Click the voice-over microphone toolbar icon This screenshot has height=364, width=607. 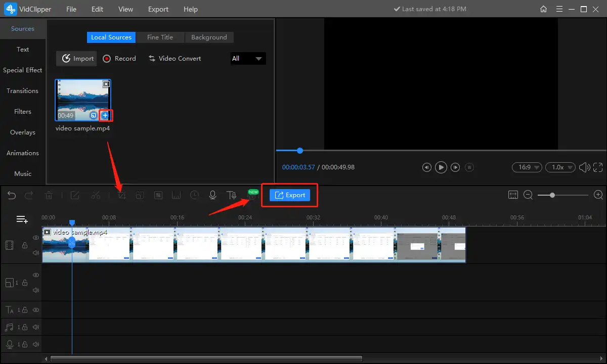click(213, 195)
